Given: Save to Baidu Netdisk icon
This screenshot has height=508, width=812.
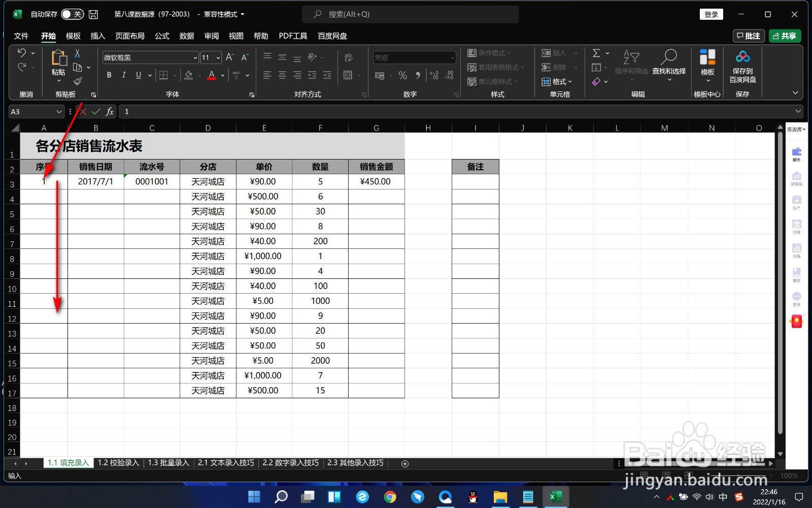Looking at the screenshot, I should [x=742, y=57].
